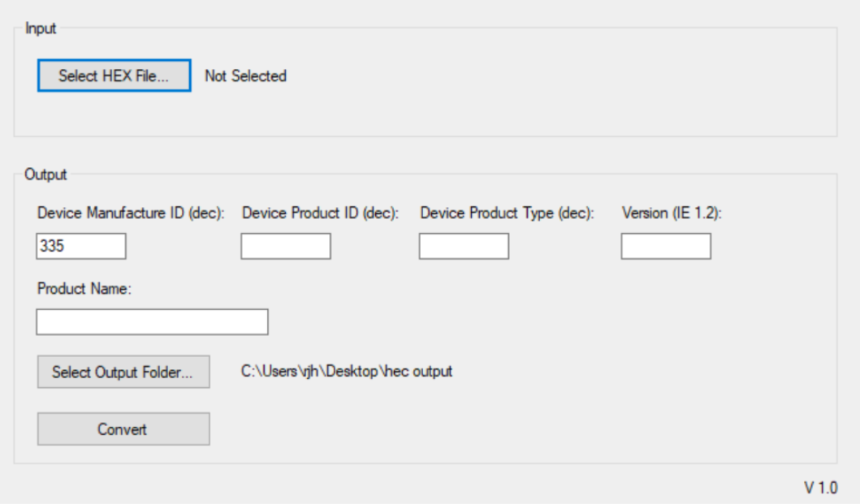
Task: Click the Device Manufacture ID (dec) label
Action: (x=131, y=213)
